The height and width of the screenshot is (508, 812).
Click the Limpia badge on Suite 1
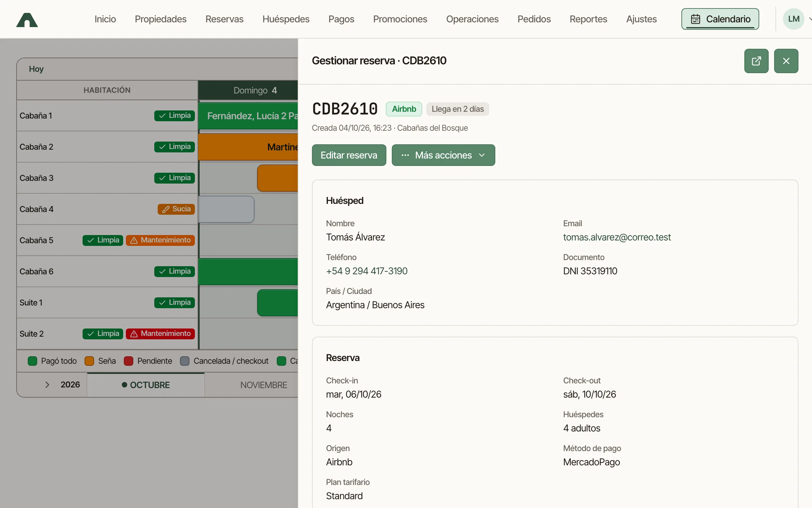click(175, 302)
